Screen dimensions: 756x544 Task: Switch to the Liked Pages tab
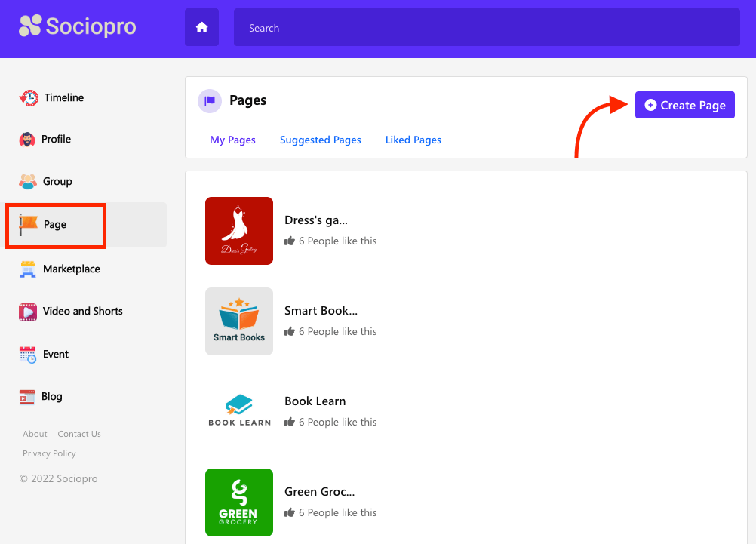pyautogui.click(x=413, y=140)
